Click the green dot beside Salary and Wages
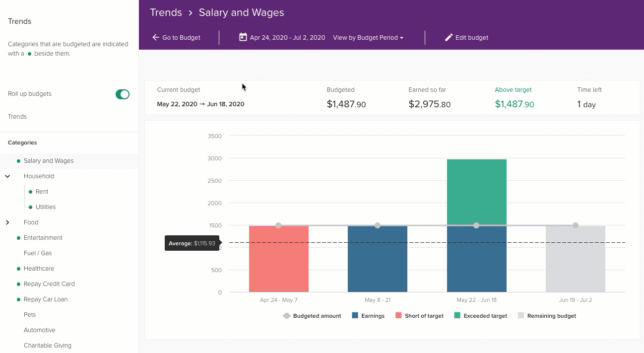The image size is (644, 353). click(x=19, y=161)
